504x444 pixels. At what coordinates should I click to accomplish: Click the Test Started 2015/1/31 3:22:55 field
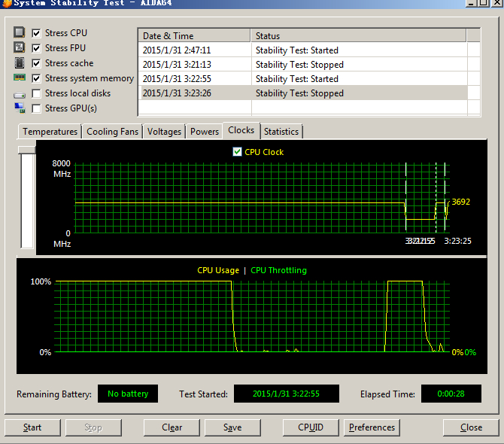coord(286,394)
